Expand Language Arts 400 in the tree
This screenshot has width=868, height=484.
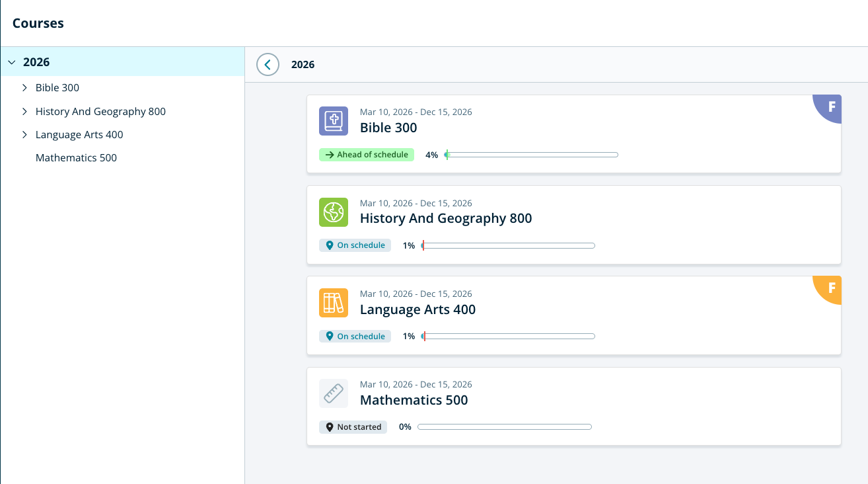click(24, 134)
